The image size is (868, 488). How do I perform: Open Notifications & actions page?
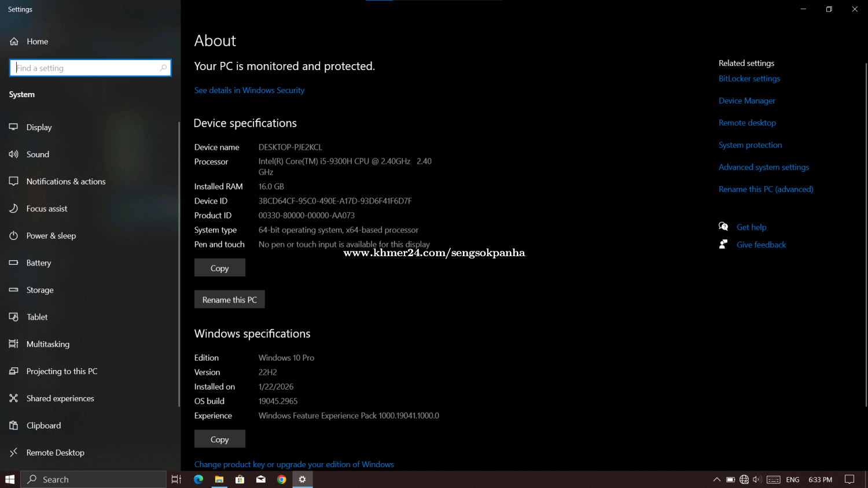(x=66, y=182)
